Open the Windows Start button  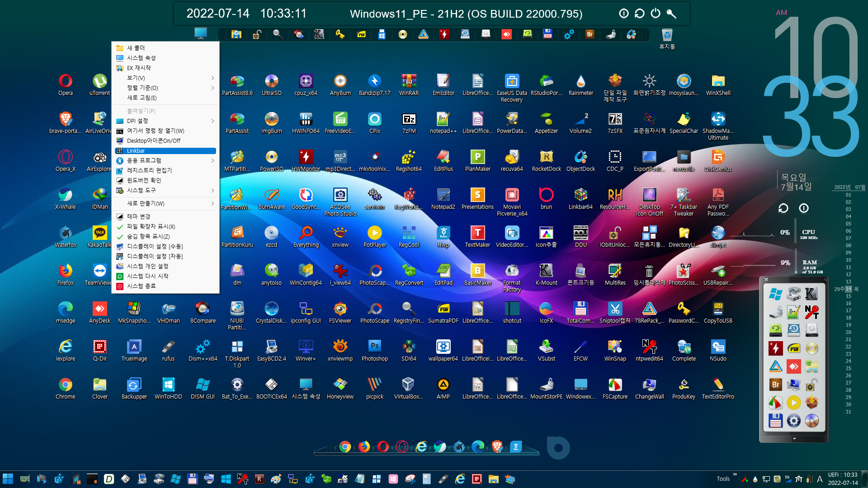click(8, 479)
